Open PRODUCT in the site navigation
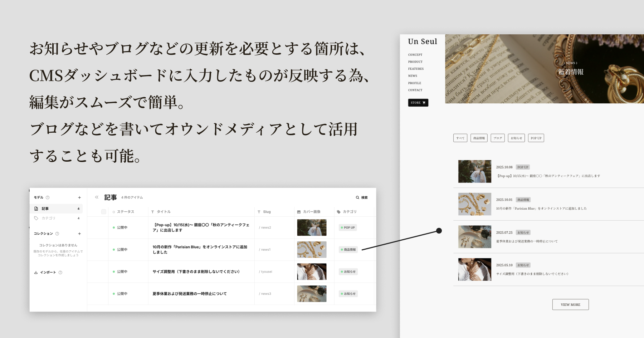Screen dimensions: 644x338 (x=415, y=62)
